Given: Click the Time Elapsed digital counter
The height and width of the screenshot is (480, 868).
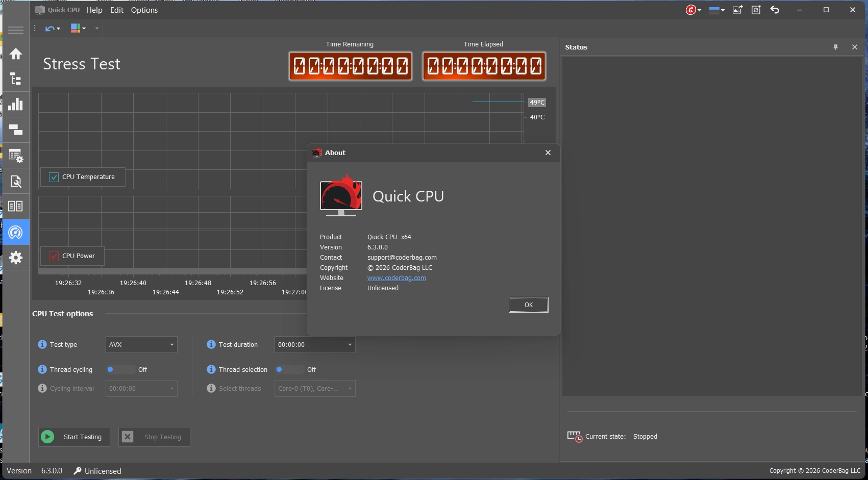Looking at the screenshot, I should 484,66.
